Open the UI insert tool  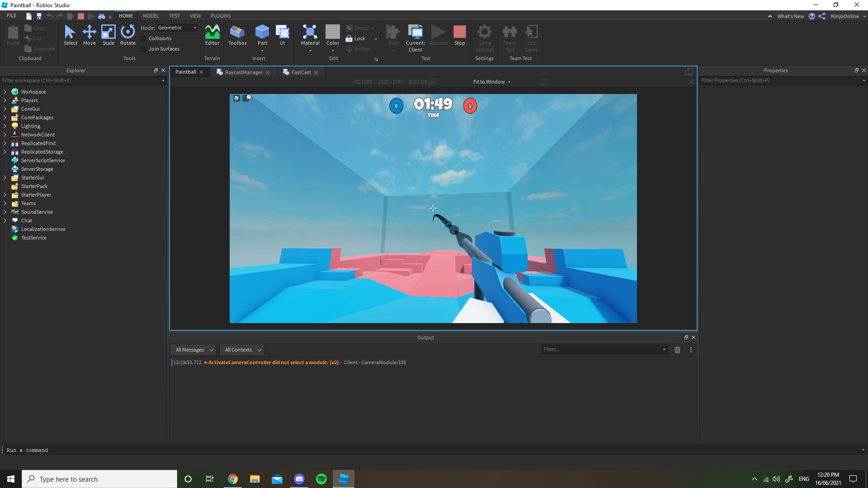click(282, 35)
